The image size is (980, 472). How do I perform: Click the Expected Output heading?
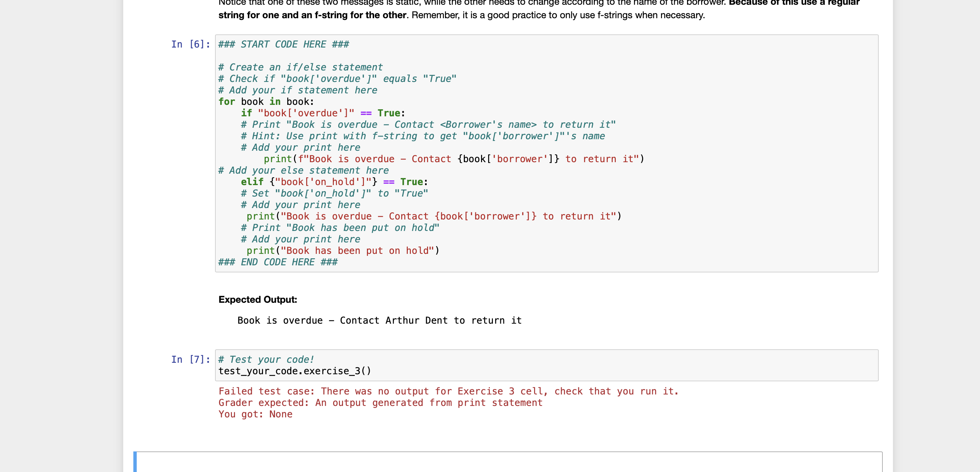258,300
